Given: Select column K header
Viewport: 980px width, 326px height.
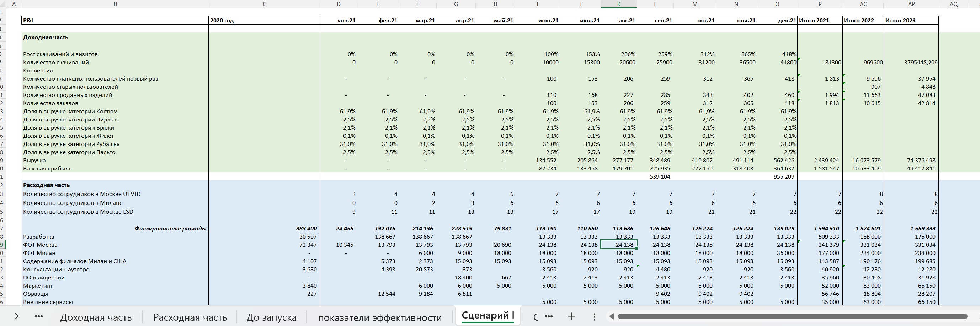Looking at the screenshot, I should pos(619,4).
